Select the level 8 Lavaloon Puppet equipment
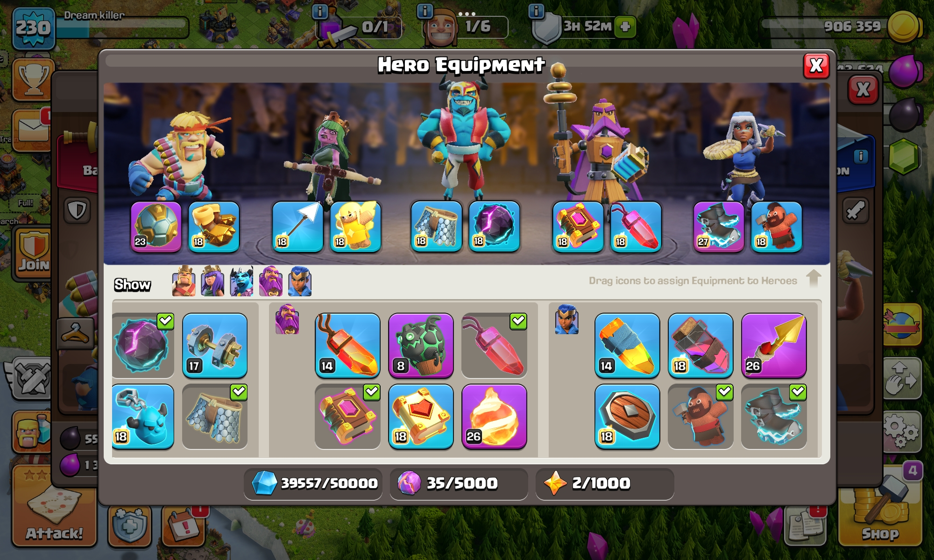The image size is (934, 560). click(421, 345)
